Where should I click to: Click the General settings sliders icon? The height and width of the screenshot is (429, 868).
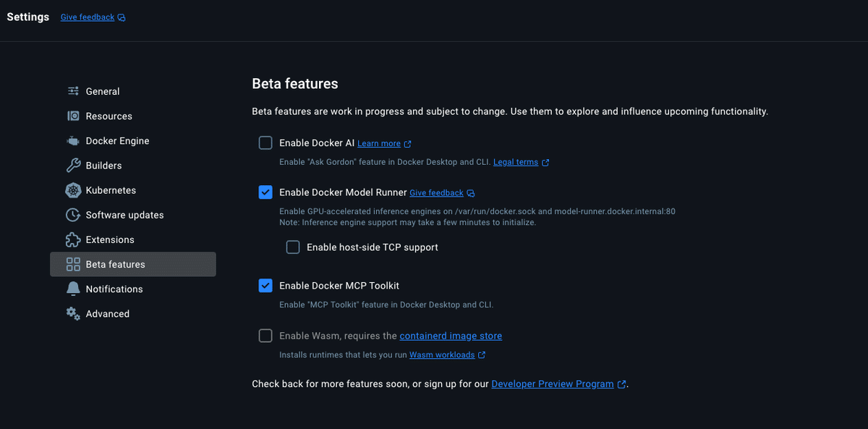coord(73,91)
